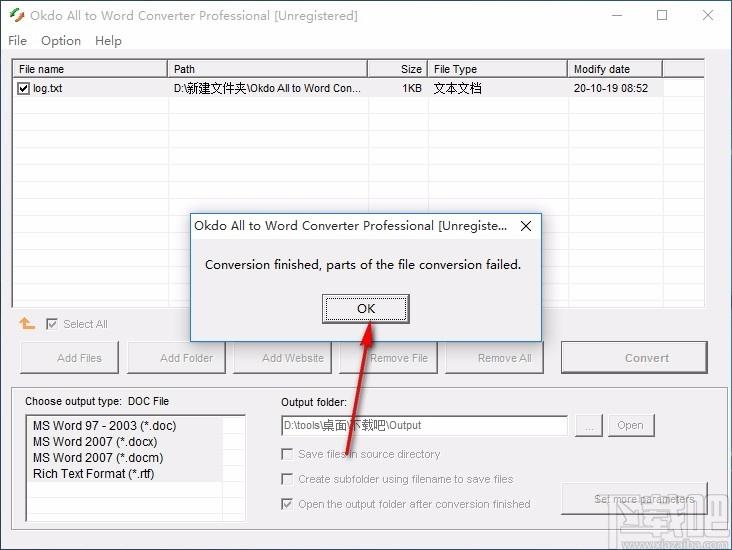Close the conversion finished dialog
This screenshot has width=732, height=550.
pyautogui.click(x=526, y=226)
